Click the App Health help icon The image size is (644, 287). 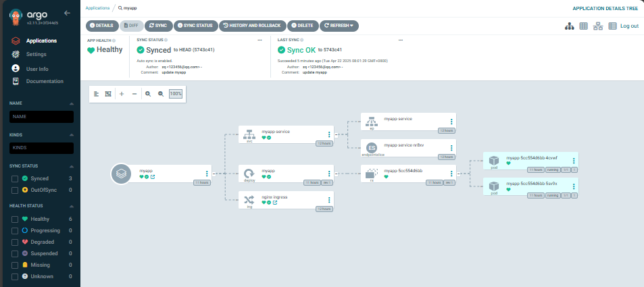tap(114, 41)
